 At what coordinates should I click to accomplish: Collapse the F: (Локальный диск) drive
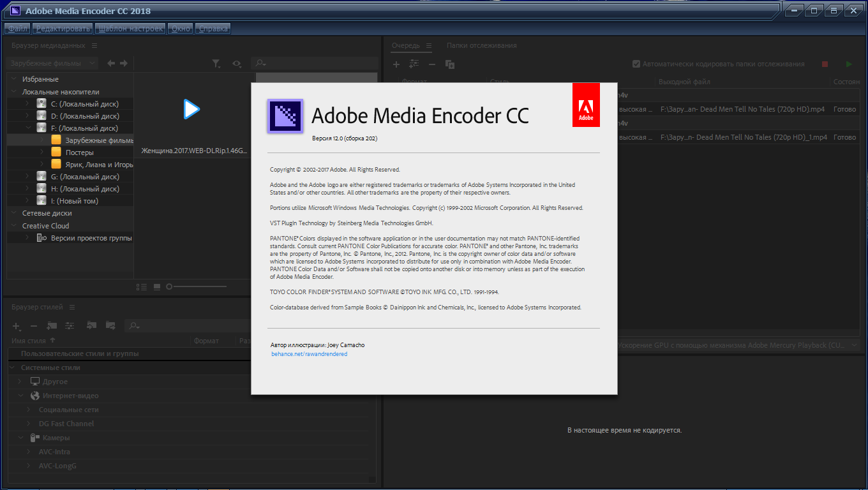click(x=27, y=128)
